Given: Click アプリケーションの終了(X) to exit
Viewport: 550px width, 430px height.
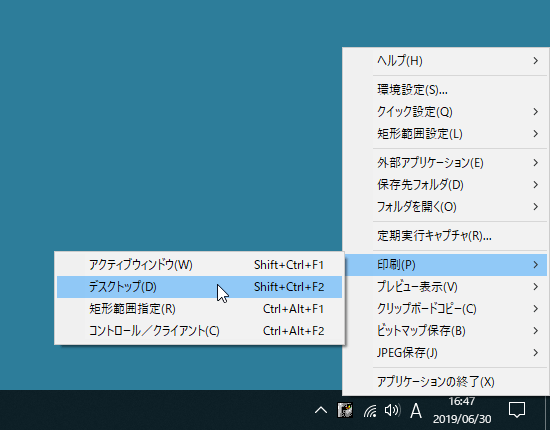Looking at the screenshot, I should (445, 382).
